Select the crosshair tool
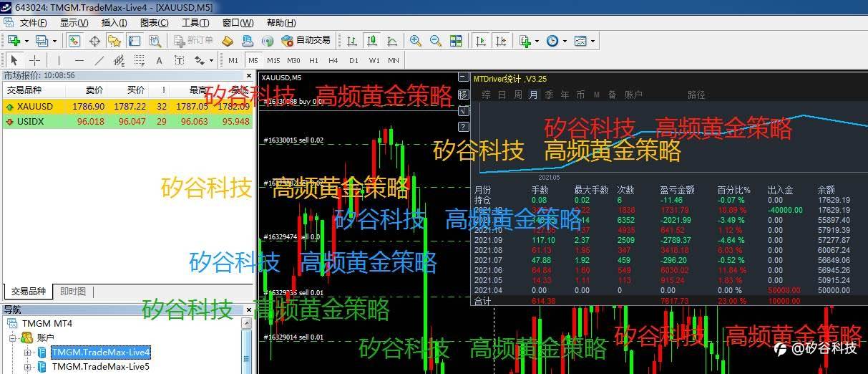 (x=34, y=60)
